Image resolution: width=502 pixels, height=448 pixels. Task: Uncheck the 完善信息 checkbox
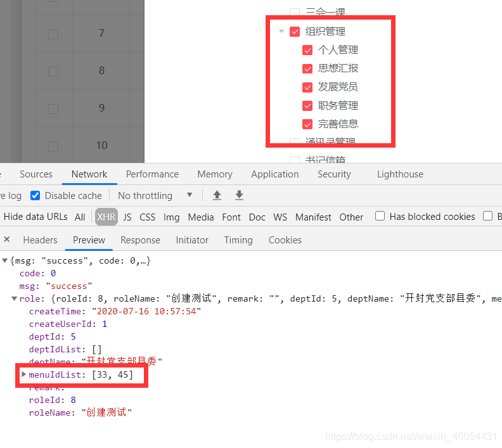(x=307, y=124)
